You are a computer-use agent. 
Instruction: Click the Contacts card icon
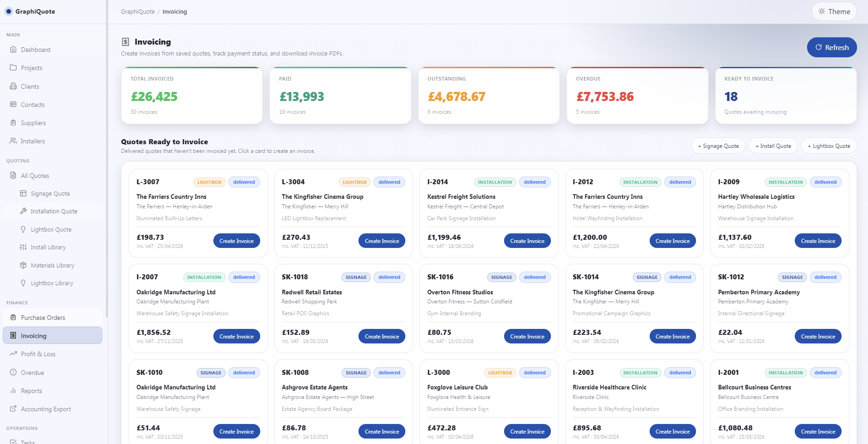coord(13,105)
